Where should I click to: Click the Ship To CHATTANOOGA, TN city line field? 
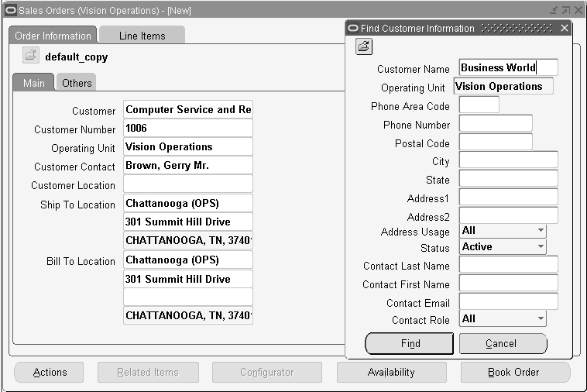click(188, 240)
